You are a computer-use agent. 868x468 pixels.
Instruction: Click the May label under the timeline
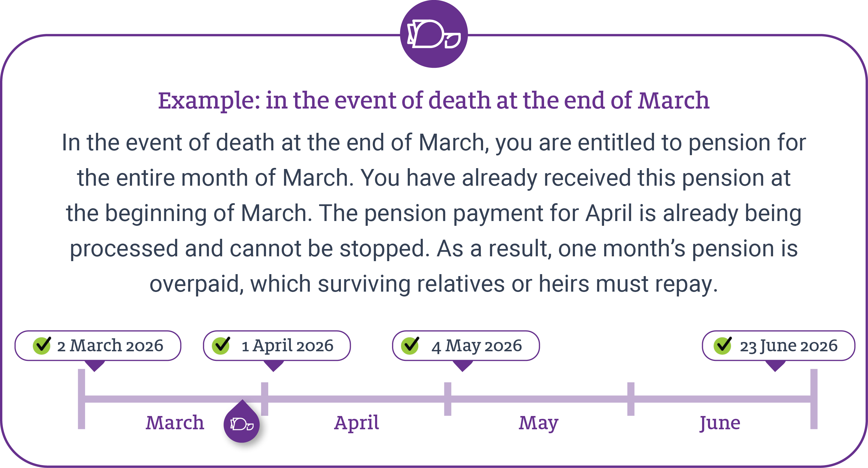[x=538, y=422]
